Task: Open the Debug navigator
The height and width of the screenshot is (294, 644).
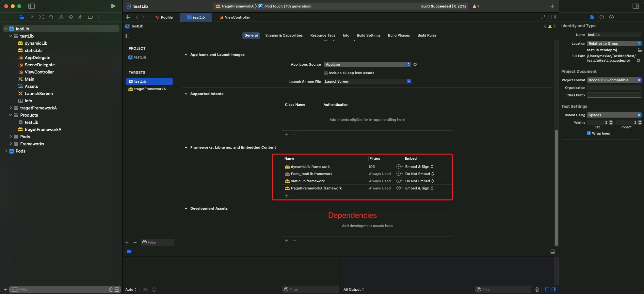Action: coord(81,17)
